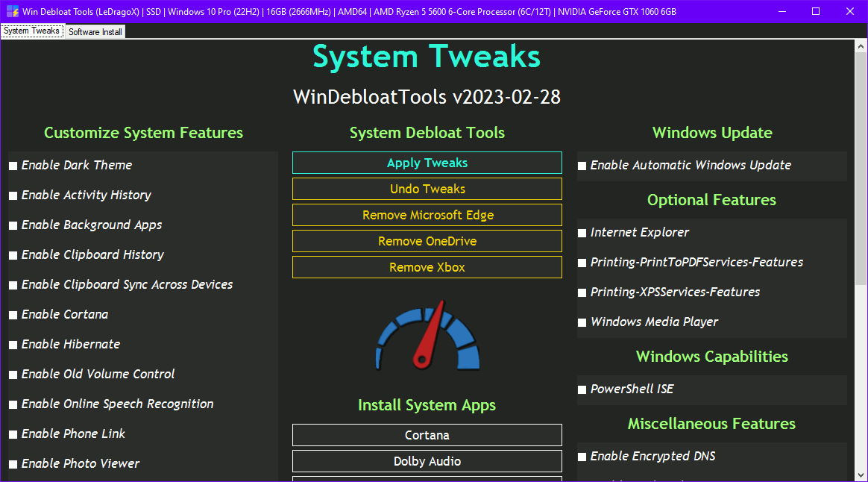Click the Customize System Features heading
The width and height of the screenshot is (868, 482).
coord(143,133)
